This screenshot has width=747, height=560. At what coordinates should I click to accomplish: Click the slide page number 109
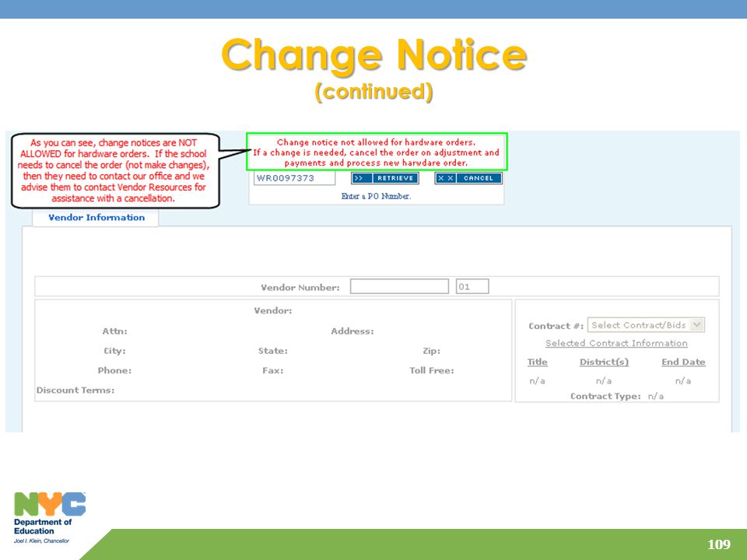pyautogui.click(x=719, y=544)
